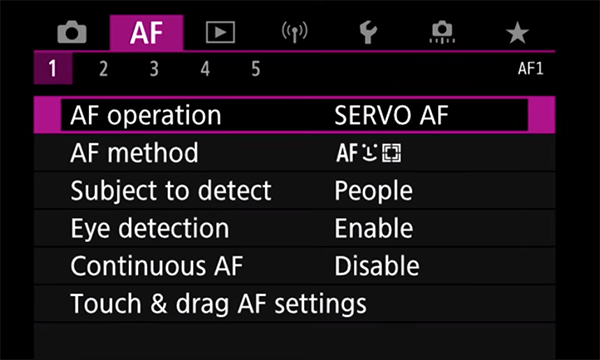
Task: Open the AF method setting
Action: 294,153
